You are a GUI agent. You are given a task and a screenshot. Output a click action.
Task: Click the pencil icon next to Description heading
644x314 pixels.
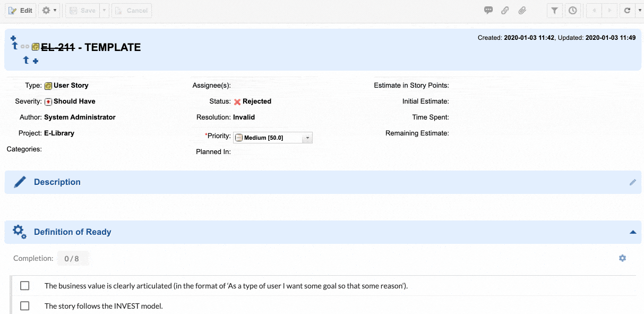coord(20,182)
